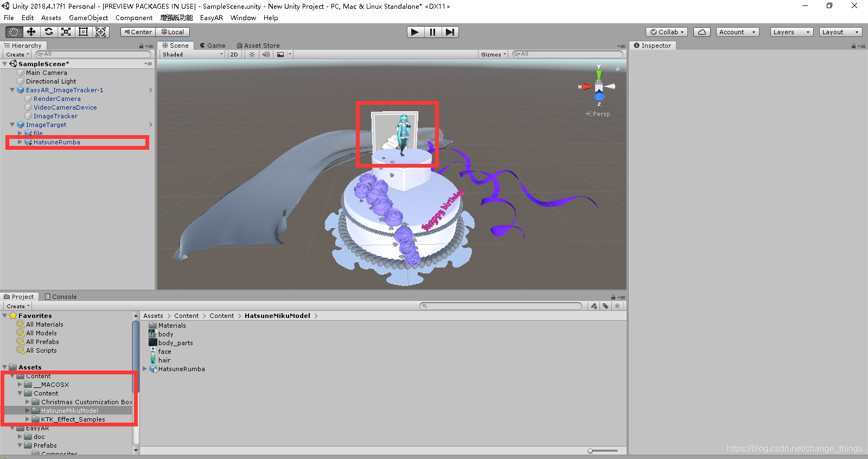Select VideoCameraDevice object
The height and width of the screenshot is (459, 868).
tap(65, 107)
